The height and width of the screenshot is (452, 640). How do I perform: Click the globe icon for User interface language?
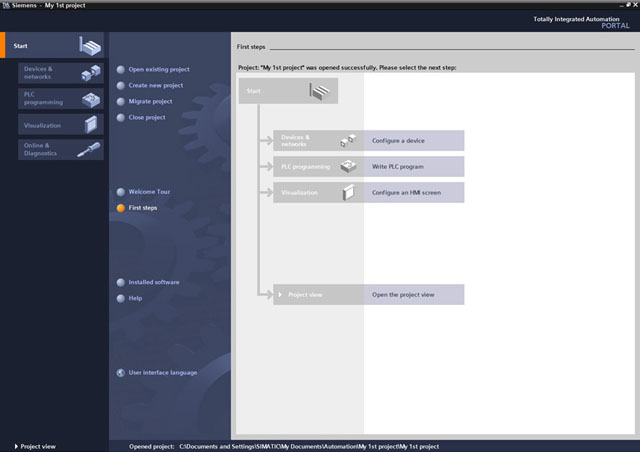tap(121, 372)
